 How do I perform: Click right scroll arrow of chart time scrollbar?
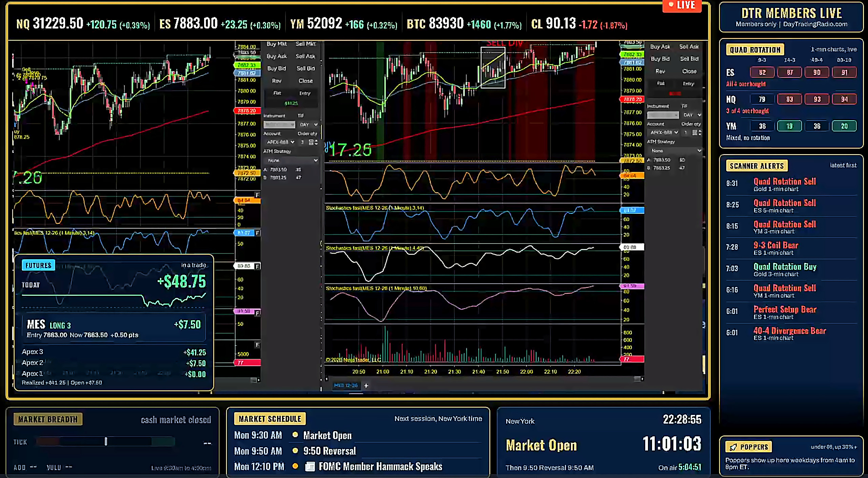pos(642,379)
